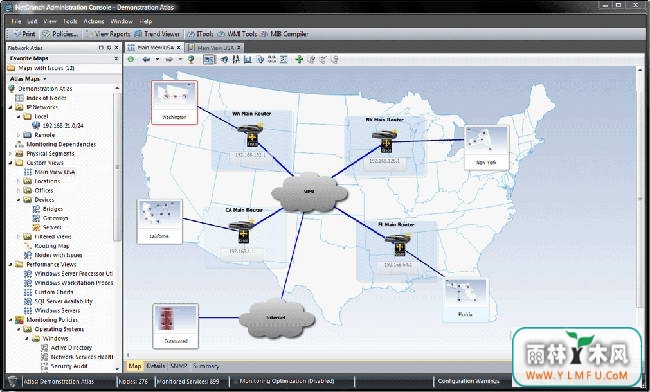Collapse the IP Networks tree node
The height and width of the screenshot is (392, 650).
pos(11,107)
